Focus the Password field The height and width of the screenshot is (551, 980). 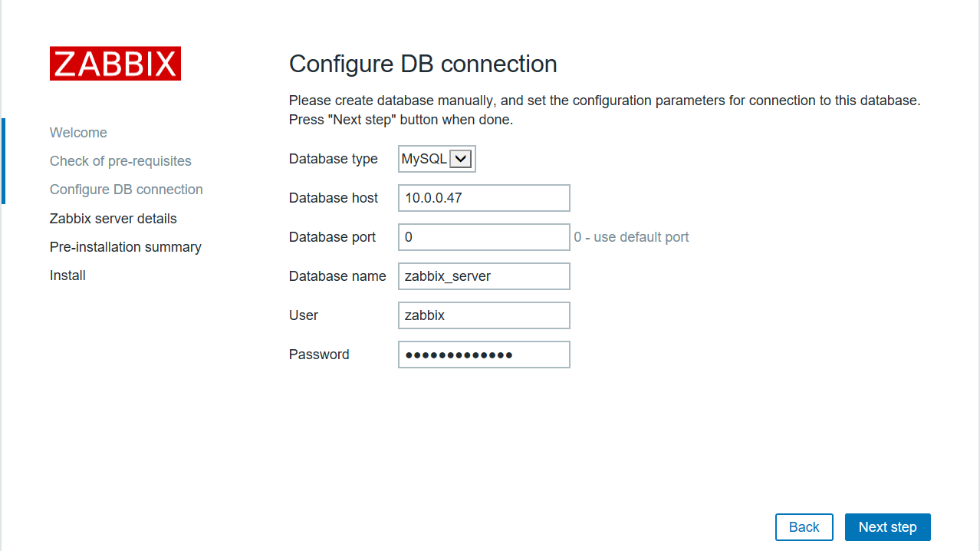484,355
